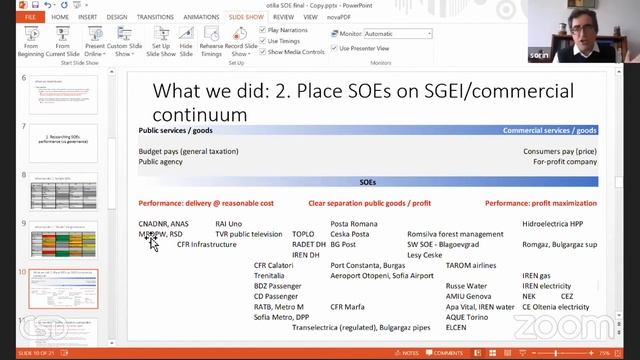Click the 75% zoom level
Viewport: 640px width, 360px height.
pyautogui.click(x=604, y=353)
